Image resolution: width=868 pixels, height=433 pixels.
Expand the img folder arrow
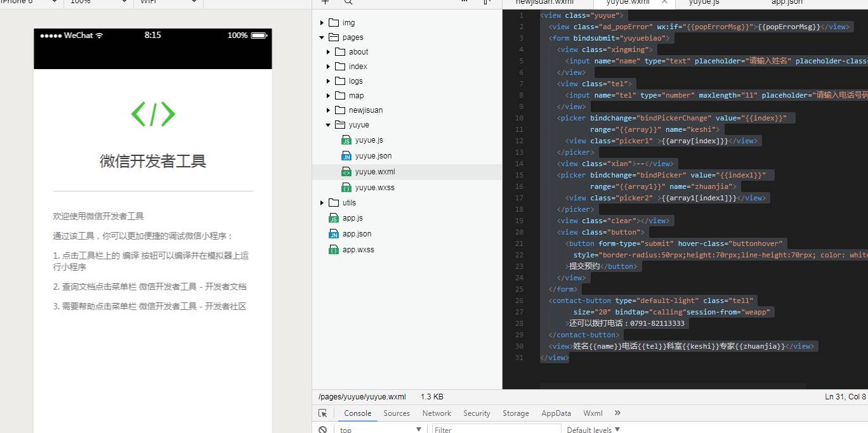click(x=322, y=23)
